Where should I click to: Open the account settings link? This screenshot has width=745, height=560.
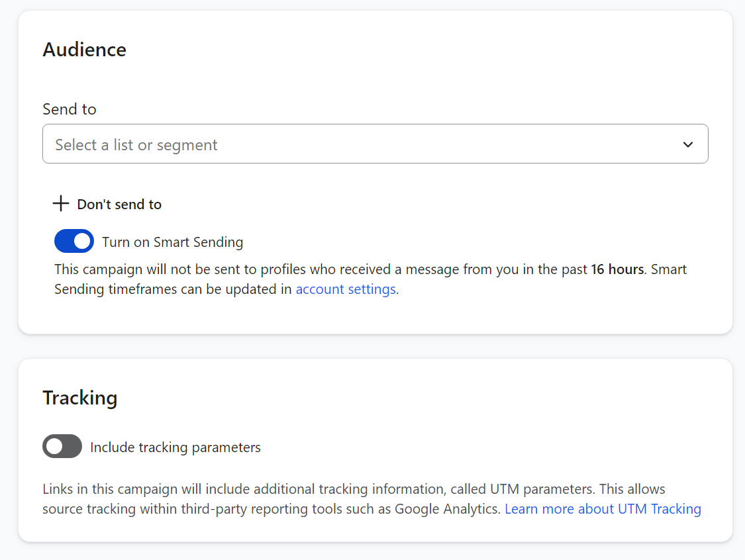[346, 289]
